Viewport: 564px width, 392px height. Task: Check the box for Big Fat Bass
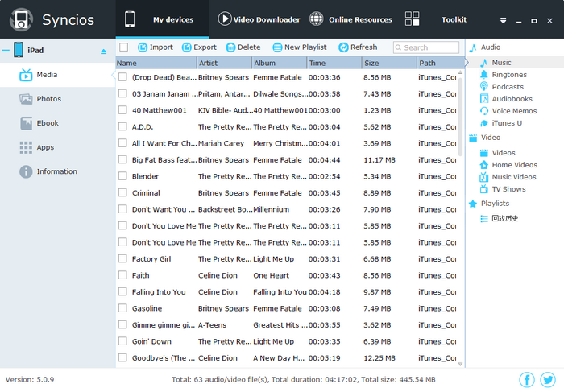click(122, 159)
